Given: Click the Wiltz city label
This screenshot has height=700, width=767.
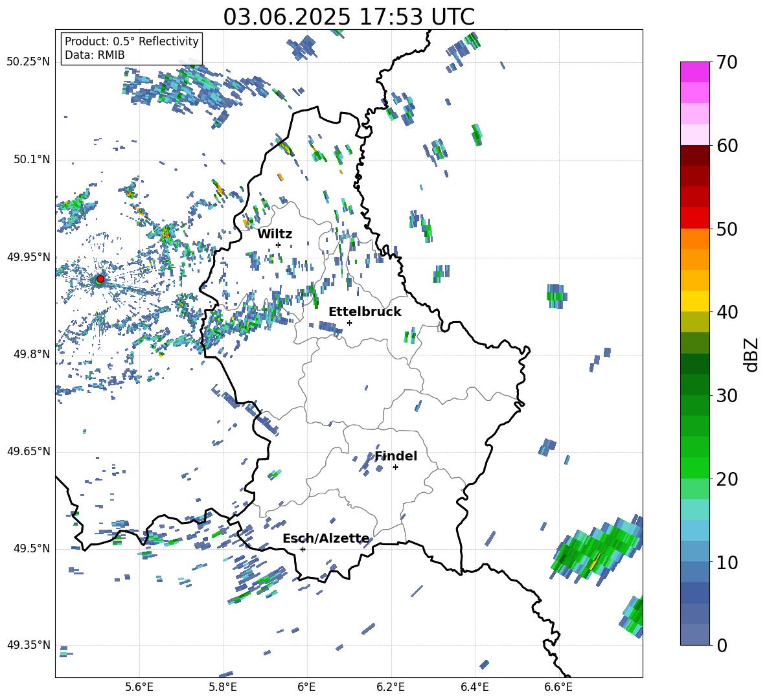Looking at the screenshot, I should [275, 234].
